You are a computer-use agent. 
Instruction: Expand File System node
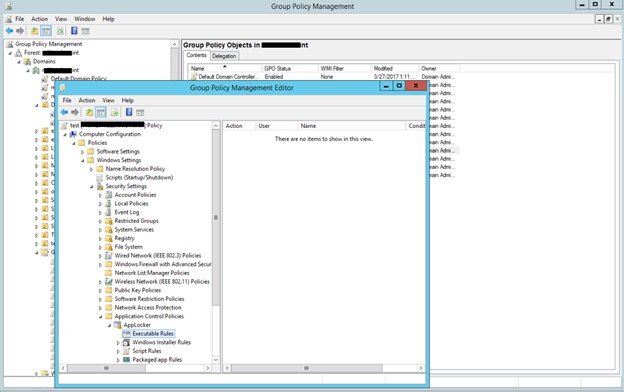(100, 247)
